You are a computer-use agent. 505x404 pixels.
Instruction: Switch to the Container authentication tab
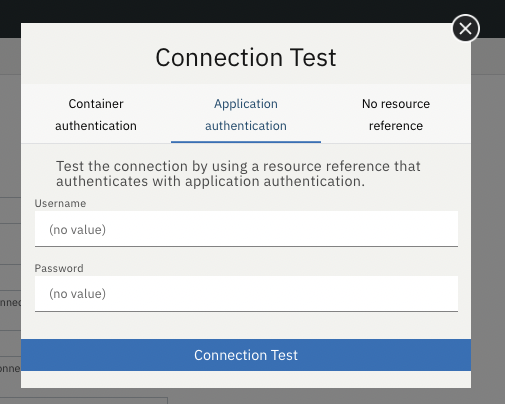click(96, 115)
